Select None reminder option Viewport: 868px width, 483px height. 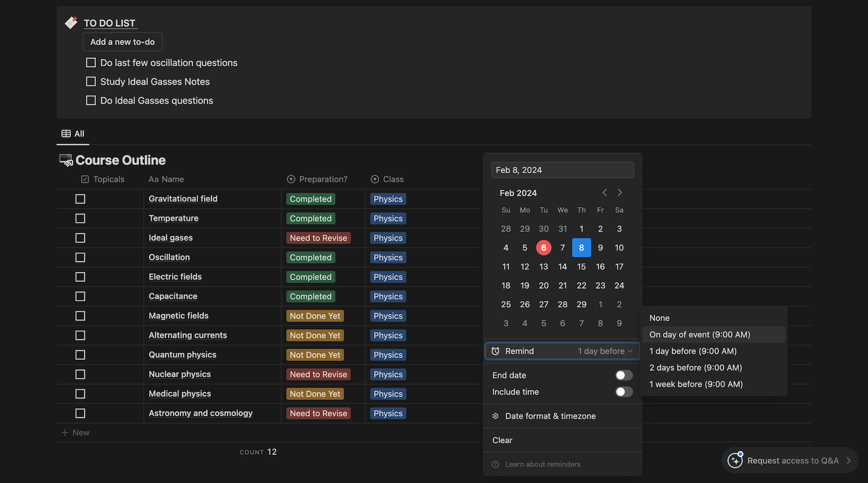click(714, 318)
